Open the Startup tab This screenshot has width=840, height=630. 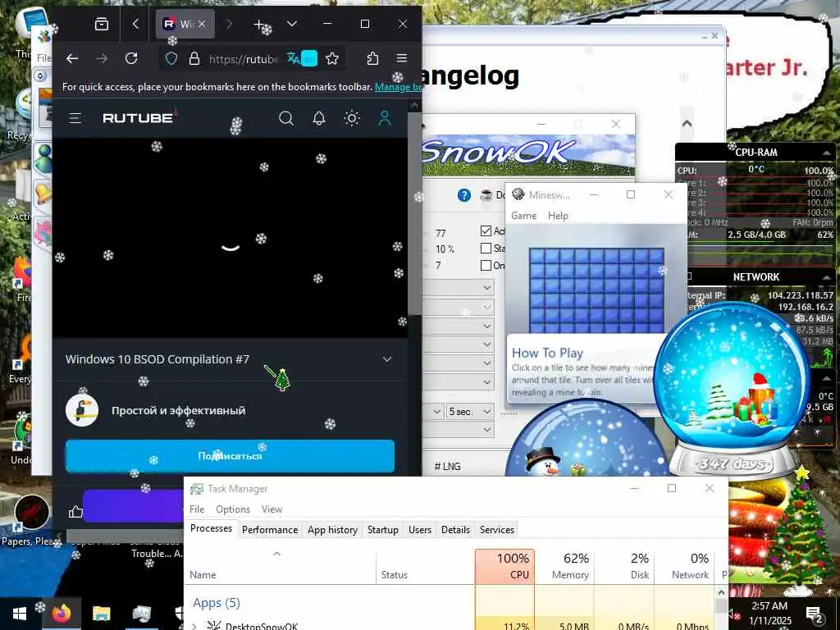382,529
